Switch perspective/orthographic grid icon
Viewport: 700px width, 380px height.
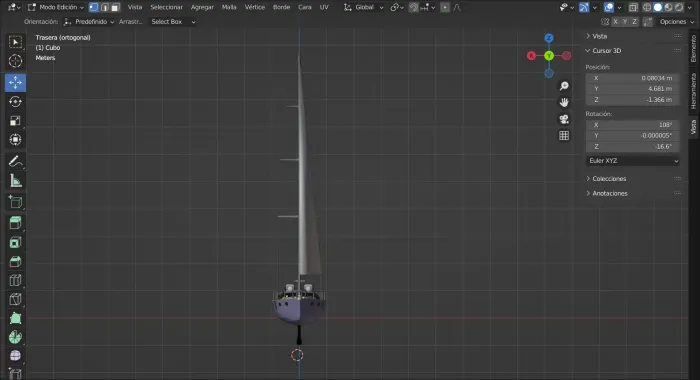[564, 135]
